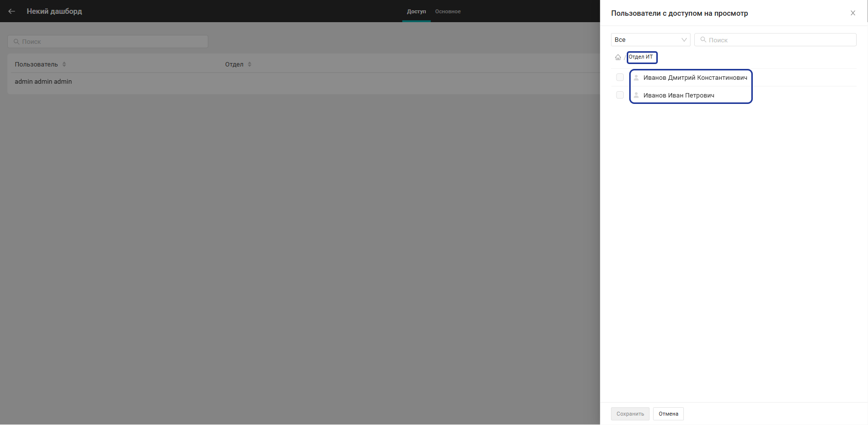Click user icon beside Иванов Иван Петрович

[636, 95]
